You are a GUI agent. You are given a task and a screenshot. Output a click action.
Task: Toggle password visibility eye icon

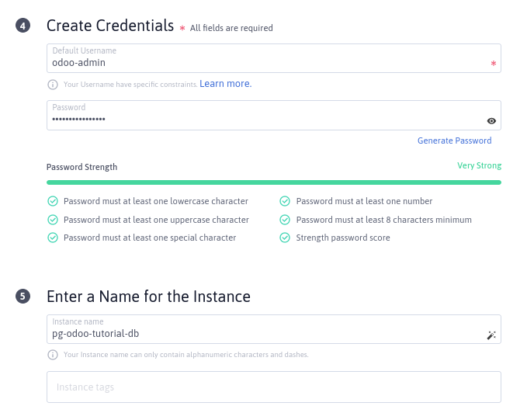[491, 121]
